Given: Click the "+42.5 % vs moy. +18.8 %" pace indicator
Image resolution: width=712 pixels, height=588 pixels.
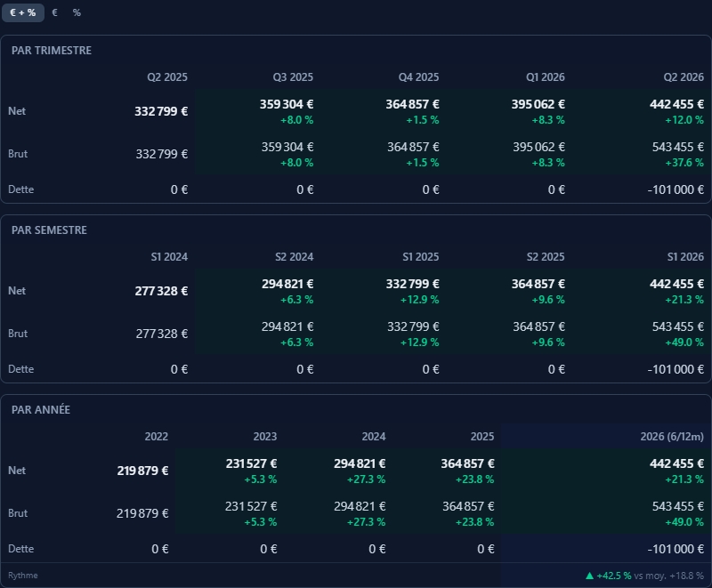Looking at the screenshot, I should 644,576.
